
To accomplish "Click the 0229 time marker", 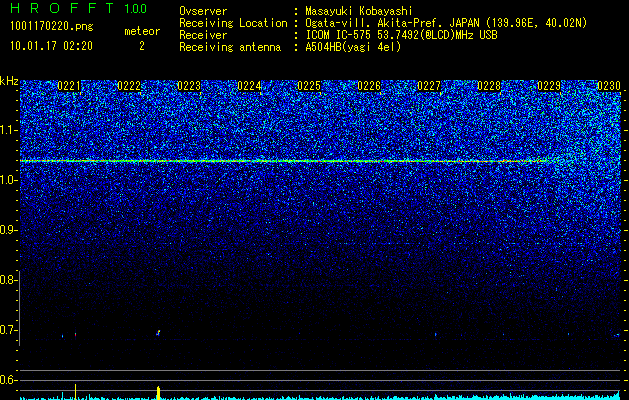I will 549,86.
